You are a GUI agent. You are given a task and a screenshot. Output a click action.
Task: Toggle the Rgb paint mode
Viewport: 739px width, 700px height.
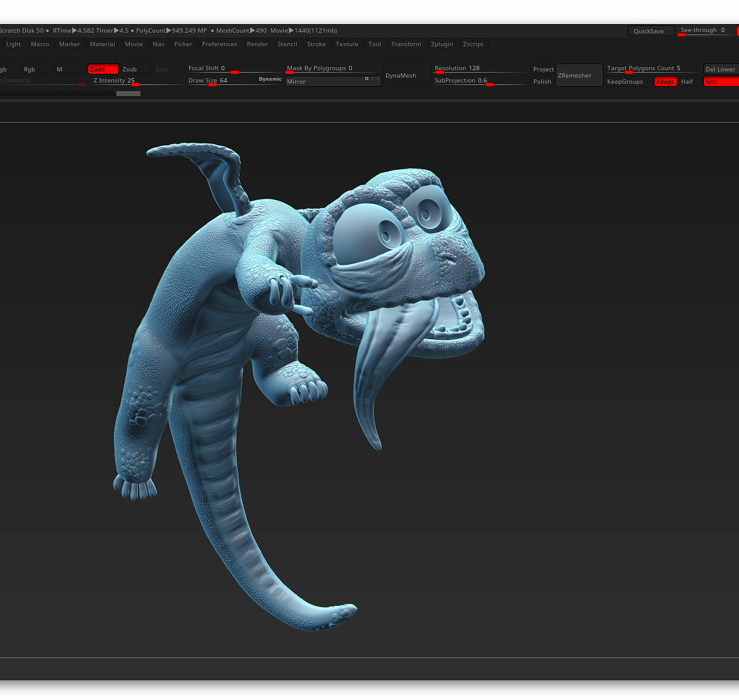pyautogui.click(x=37, y=70)
